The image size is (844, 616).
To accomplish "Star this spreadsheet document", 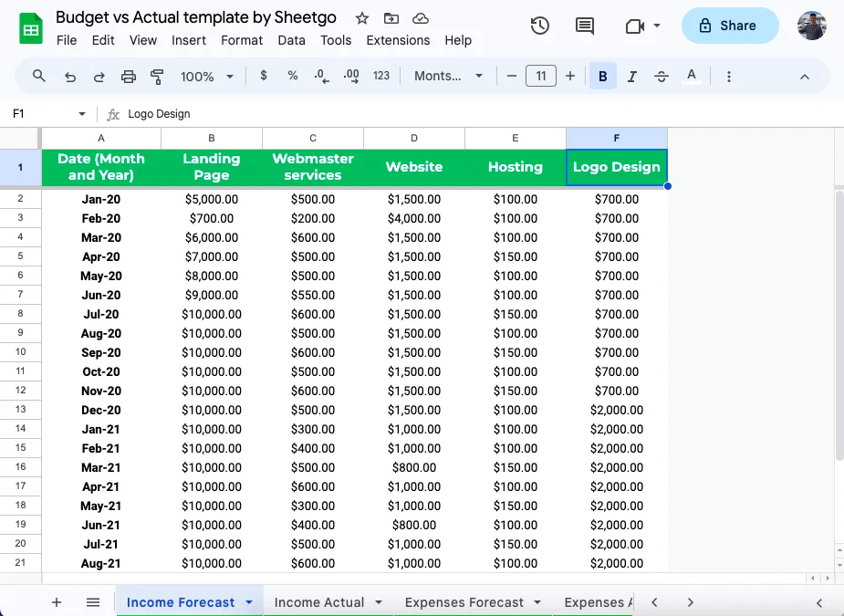I will [362, 18].
